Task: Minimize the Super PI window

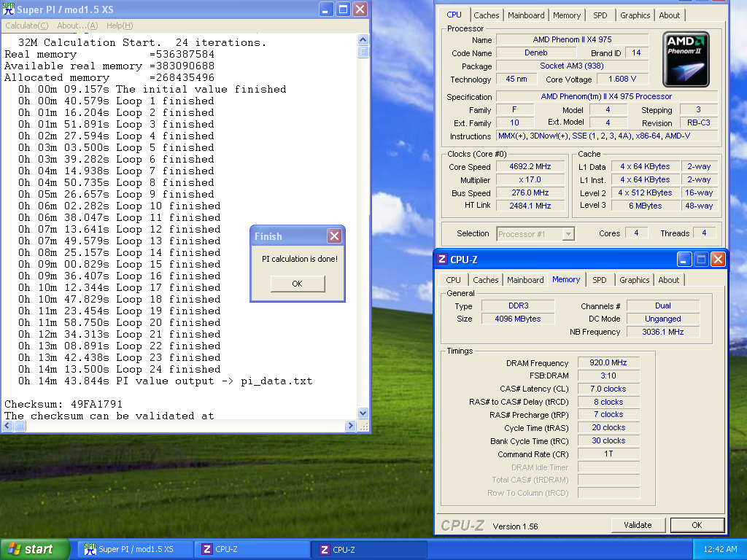Action: point(326,9)
